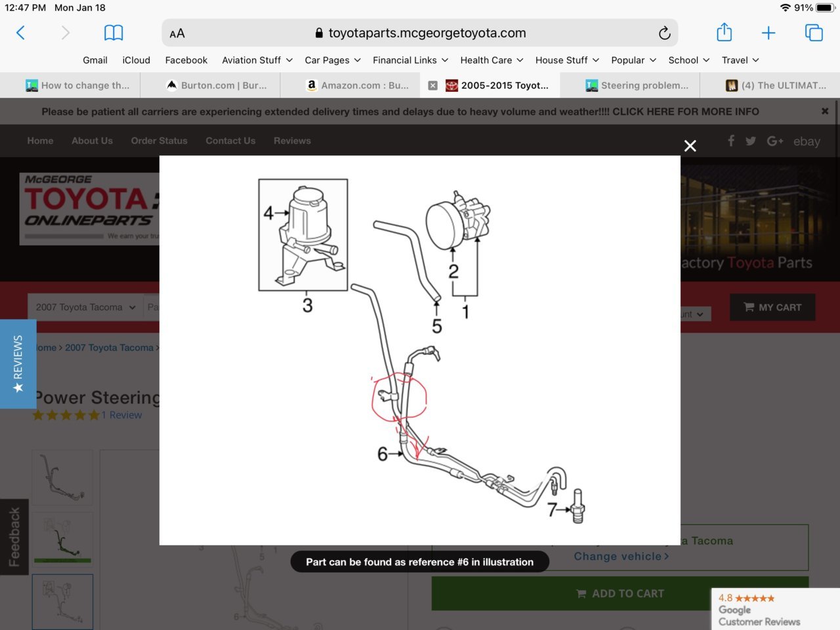Screen dimensions: 840x630
Task: Click Order Status in site navigation
Action: pos(159,140)
